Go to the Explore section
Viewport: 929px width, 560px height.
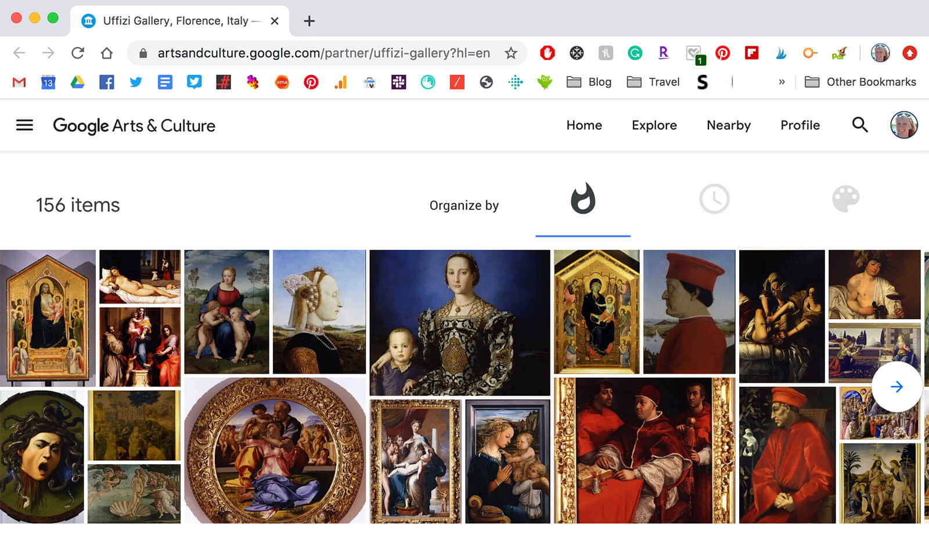654,125
